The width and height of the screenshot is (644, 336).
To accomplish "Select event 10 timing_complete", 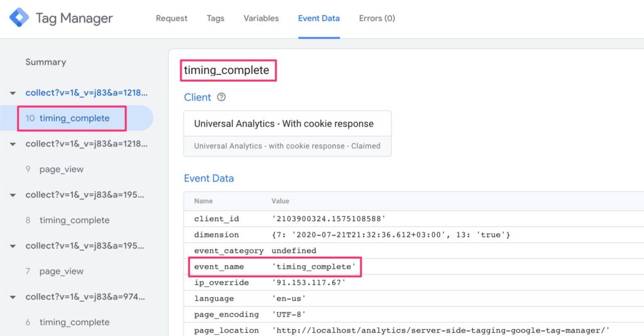I will pyautogui.click(x=74, y=118).
